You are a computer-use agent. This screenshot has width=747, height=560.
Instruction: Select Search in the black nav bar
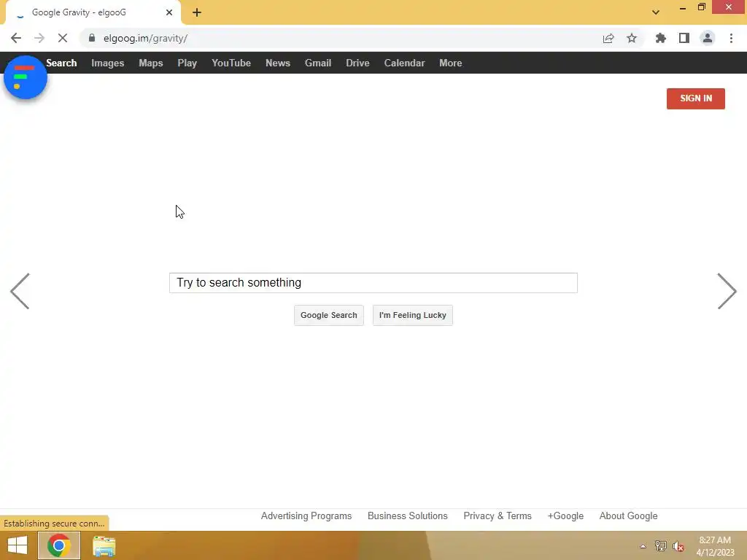tap(61, 63)
